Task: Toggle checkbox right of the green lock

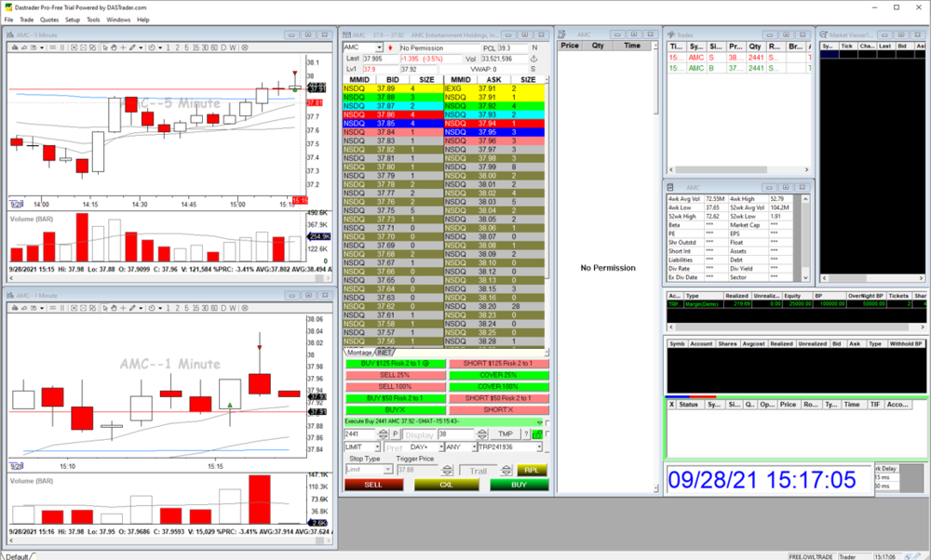Action: pos(547,433)
